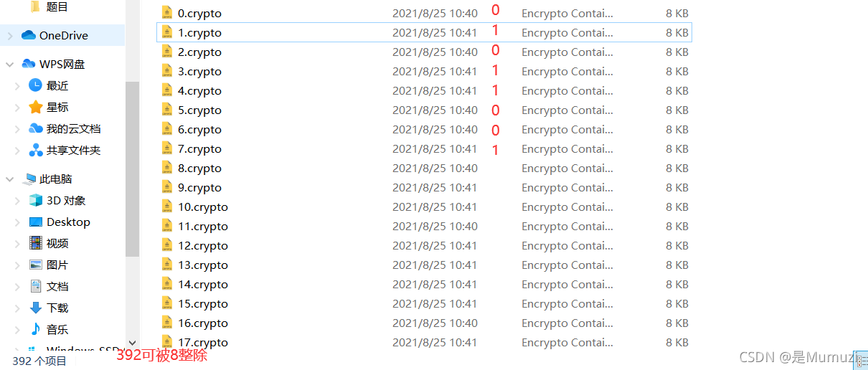Screen dimensions: 868x370
Task: Click the 共享文件夹 share icon
Action: pyautogui.click(x=36, y=150)
